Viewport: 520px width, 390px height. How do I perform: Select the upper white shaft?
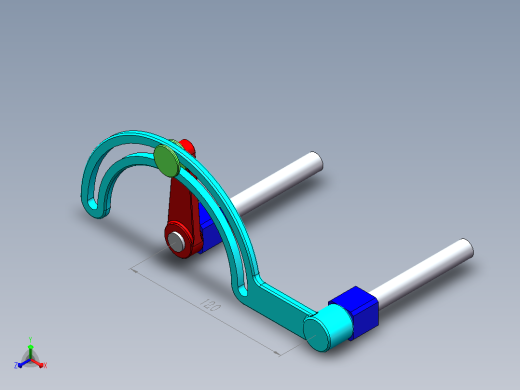point(277,182)
